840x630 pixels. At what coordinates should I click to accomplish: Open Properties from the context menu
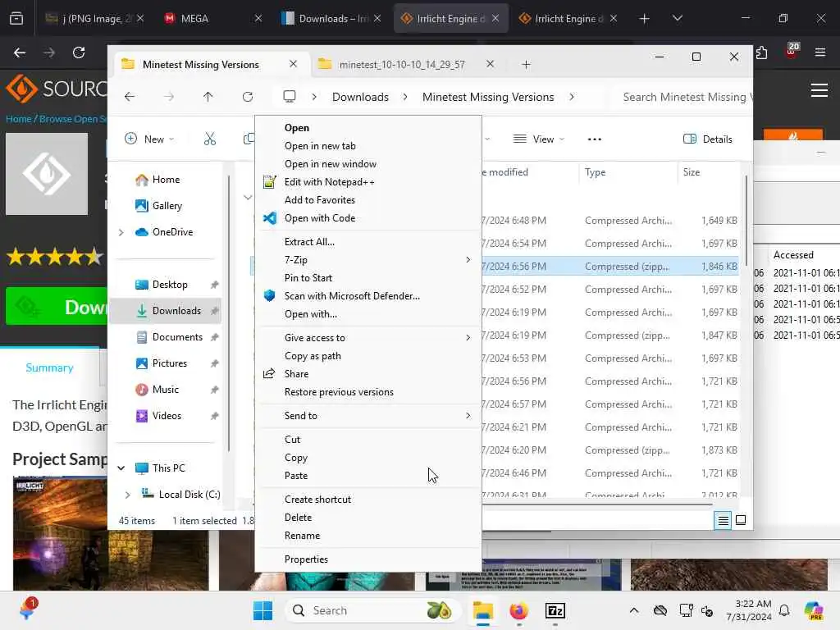coord(306,559)
